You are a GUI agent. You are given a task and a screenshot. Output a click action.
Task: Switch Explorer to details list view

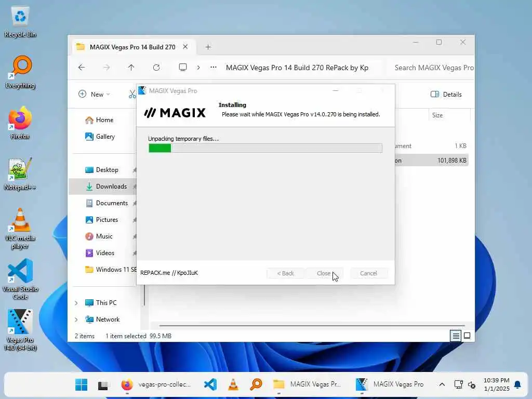(456, 336)
